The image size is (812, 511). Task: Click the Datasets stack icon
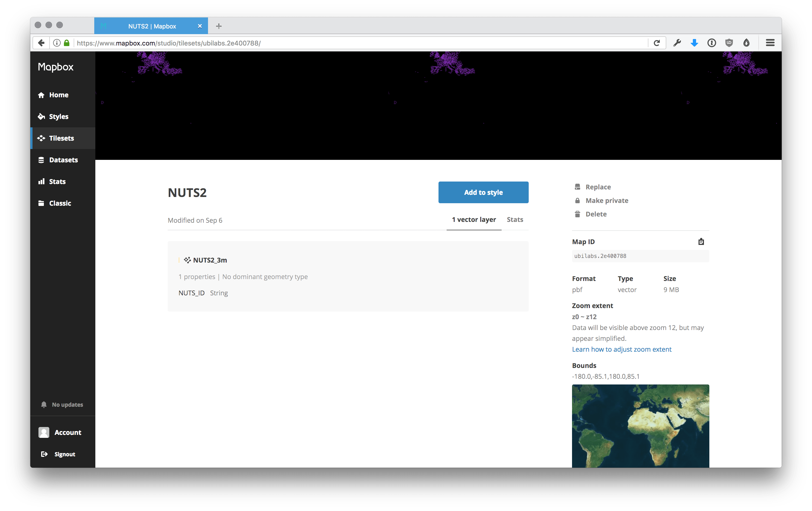(41, 160)
